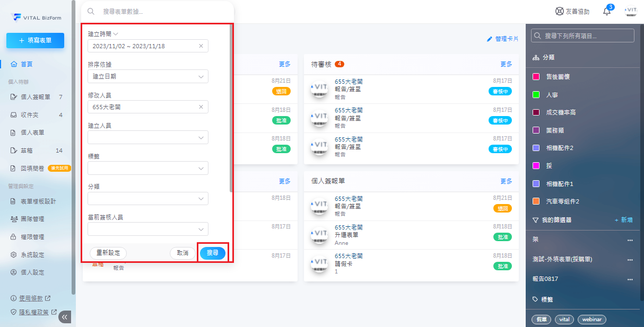Open 表單樣板設計 from sidebar
The image size is (644, 327).
point(38,201)
